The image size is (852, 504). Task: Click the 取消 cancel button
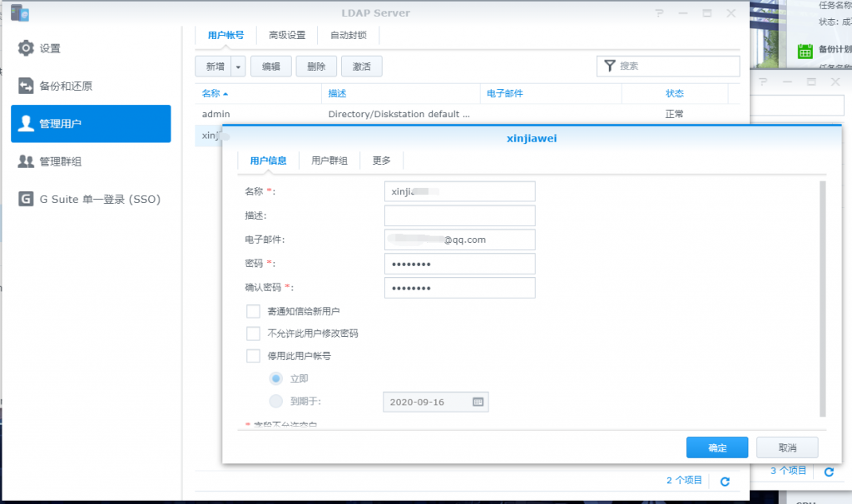pos(787,447)
